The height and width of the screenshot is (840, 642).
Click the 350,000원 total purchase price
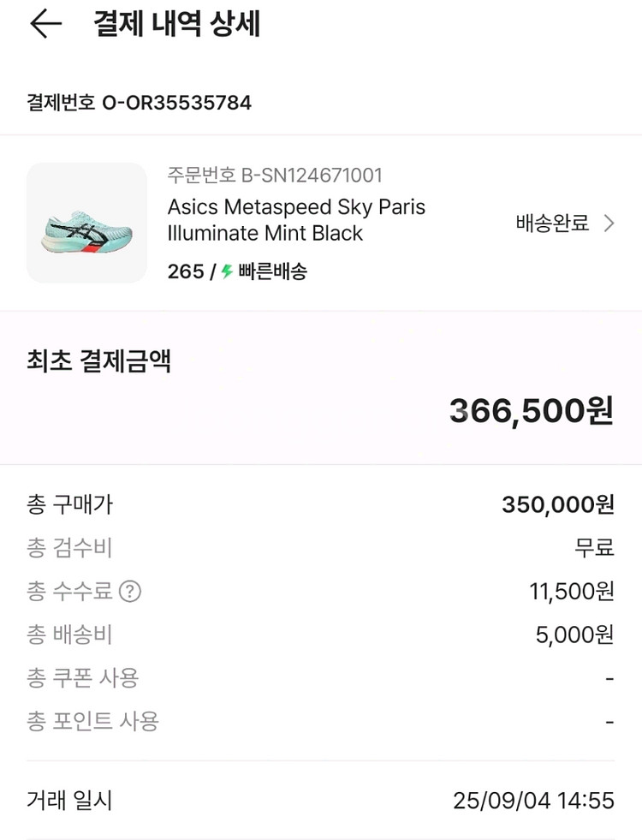pos(558,504)
